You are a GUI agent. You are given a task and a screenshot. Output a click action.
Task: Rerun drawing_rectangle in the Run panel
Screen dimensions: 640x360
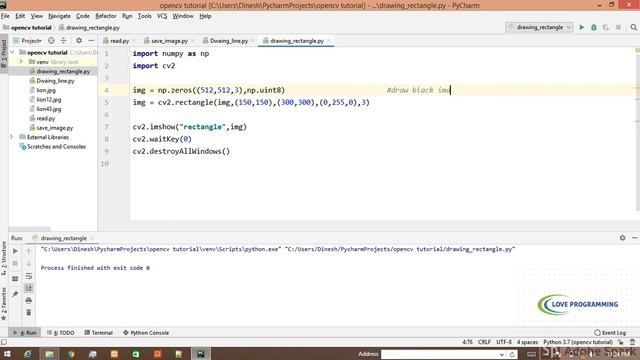[15, 251]
